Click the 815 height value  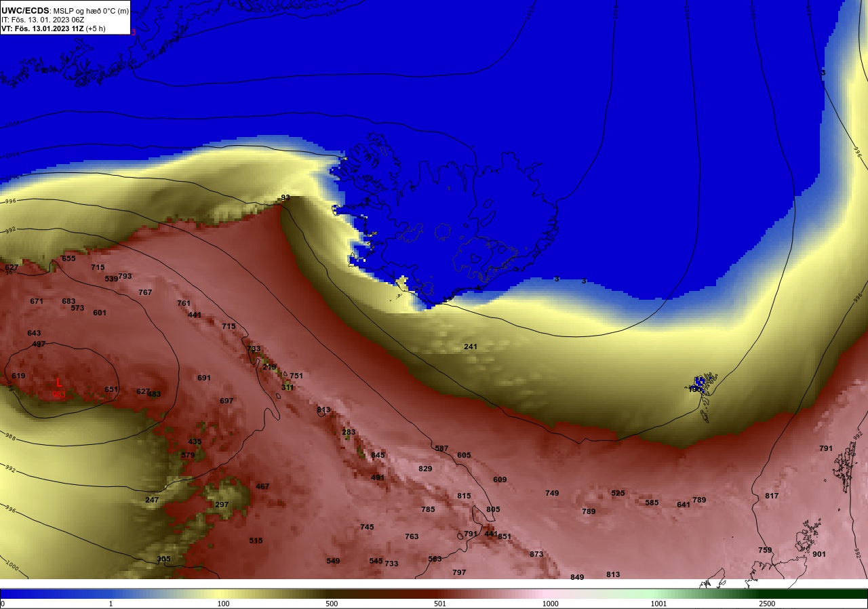pos(464,496)
